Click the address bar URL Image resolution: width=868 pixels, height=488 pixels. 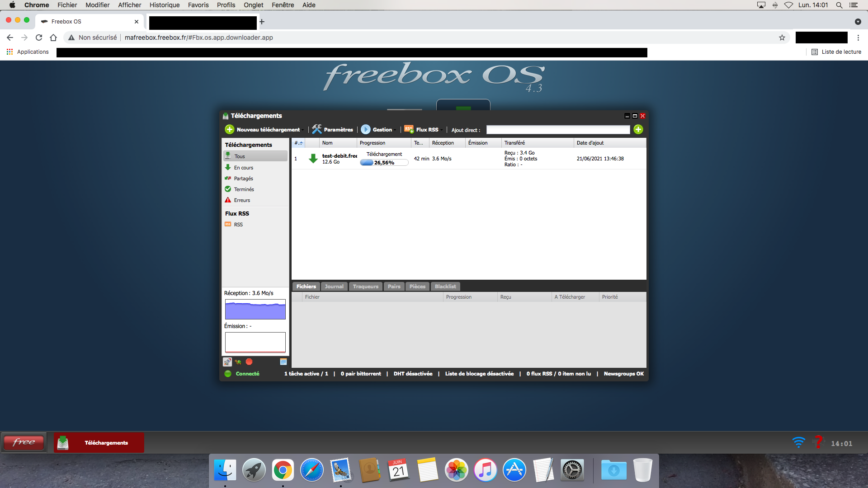coord(198,38)
